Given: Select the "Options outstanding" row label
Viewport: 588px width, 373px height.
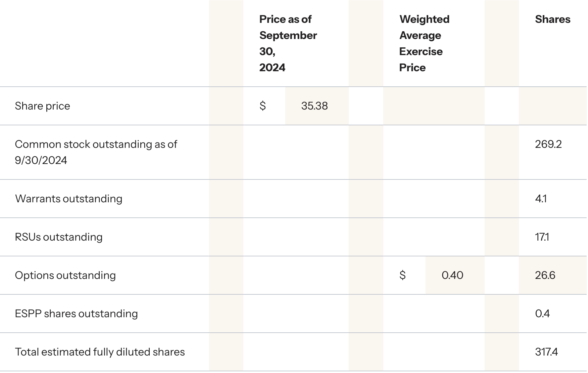Looking at the screenshot, I should tap(65, 275).
